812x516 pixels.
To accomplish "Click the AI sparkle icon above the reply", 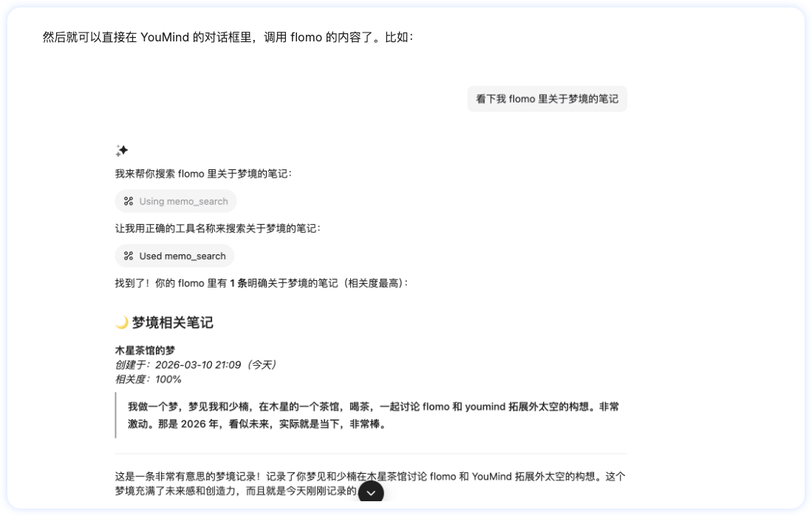I will click(x=122, y=151).
